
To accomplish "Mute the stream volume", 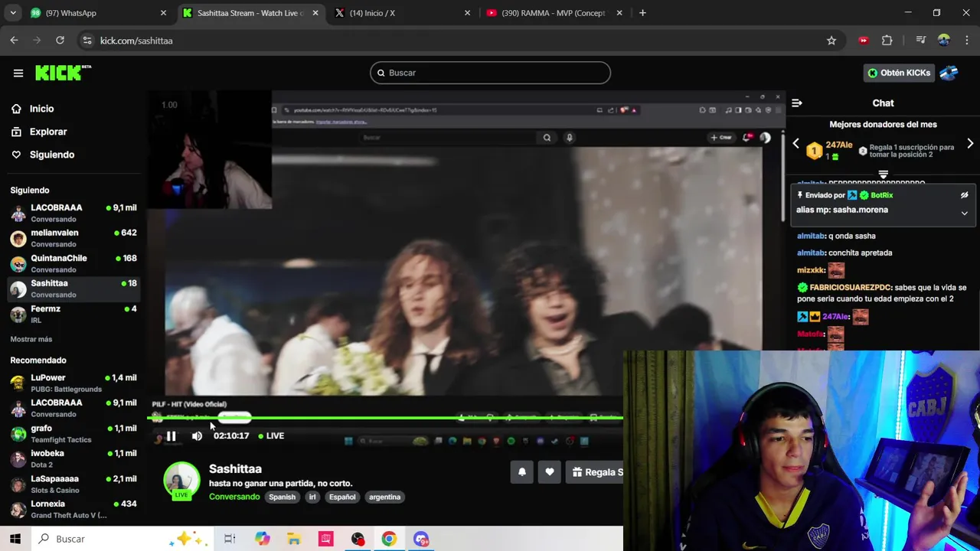I will pos(197,436).
